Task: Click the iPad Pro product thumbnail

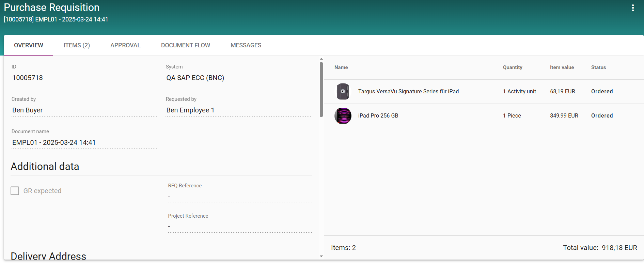Action: coord(343,116)
